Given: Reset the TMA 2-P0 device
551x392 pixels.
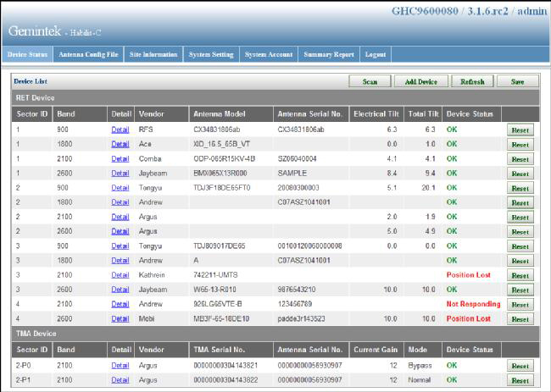Looking at the screenshot, I should [520, 366].
